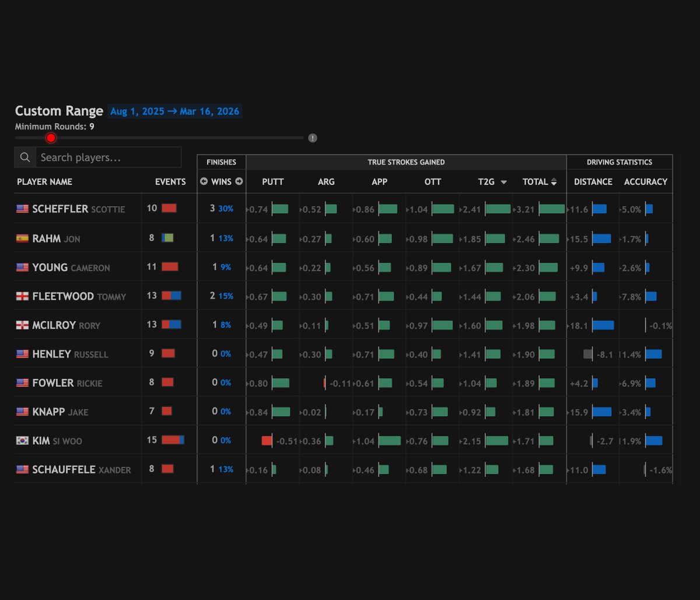The width and height of the screenshot is (700, 600).
Task: Click the Minimum Rounds: 9 label
Action: tap(55, 126)
